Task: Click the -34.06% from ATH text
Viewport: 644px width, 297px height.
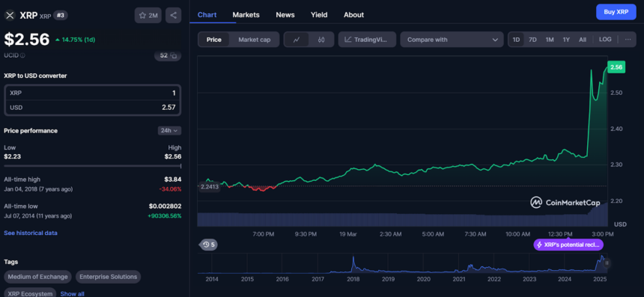Action: (170, 189)
